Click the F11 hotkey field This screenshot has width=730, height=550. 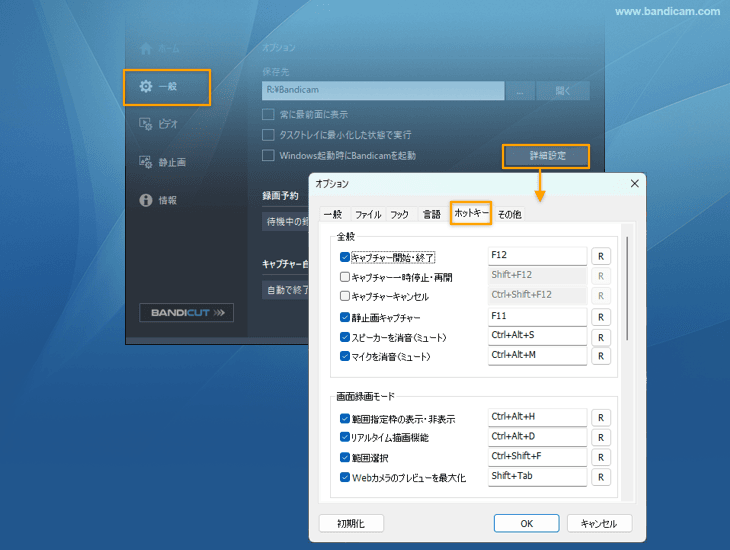click(537, 317)
